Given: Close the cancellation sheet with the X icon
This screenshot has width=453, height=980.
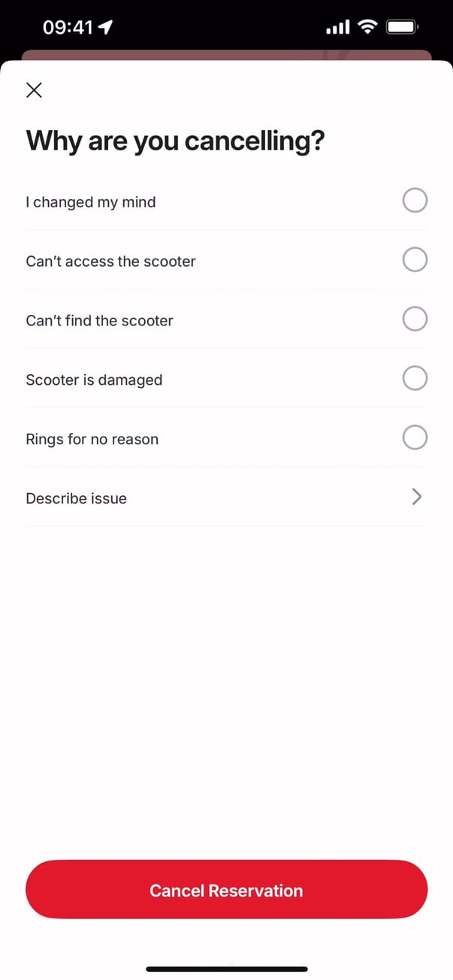Looking at the screenshot, I should point(34,91).
